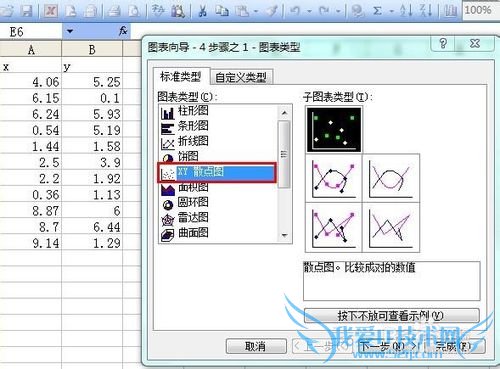Click the Sort Descending Z-A icon
The image size is (500, 369).
426,11
